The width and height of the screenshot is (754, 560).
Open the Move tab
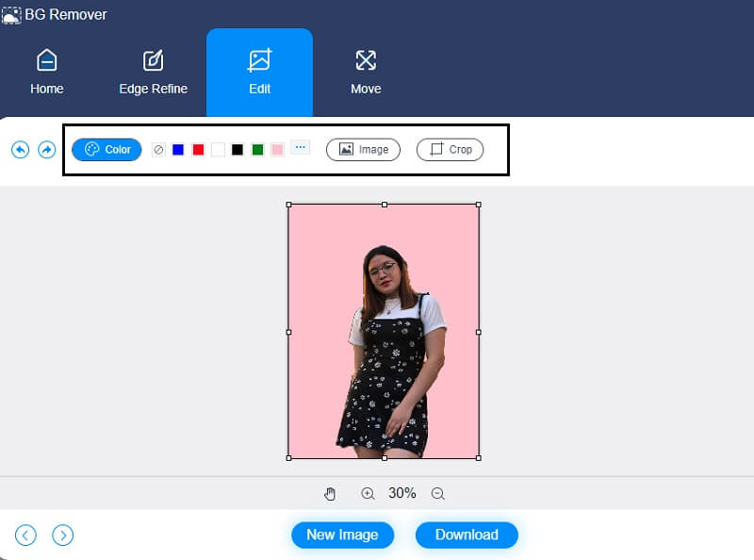366,72
